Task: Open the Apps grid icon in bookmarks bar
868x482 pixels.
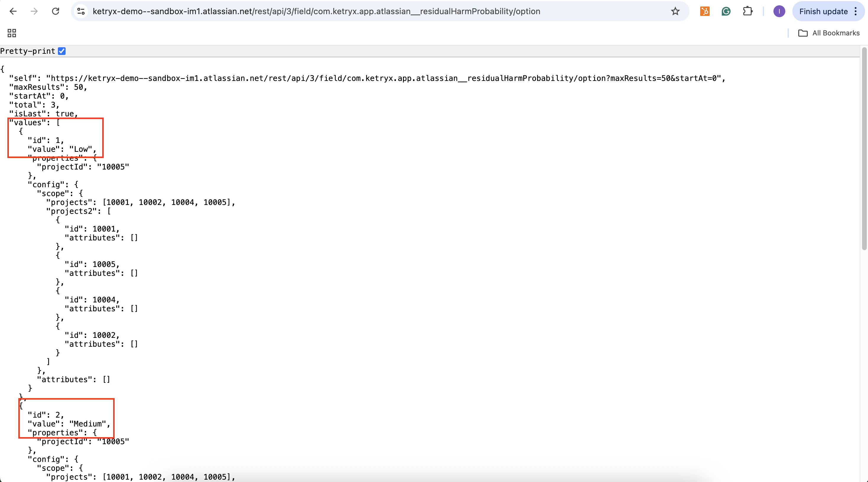Action: tap(12, 33)
